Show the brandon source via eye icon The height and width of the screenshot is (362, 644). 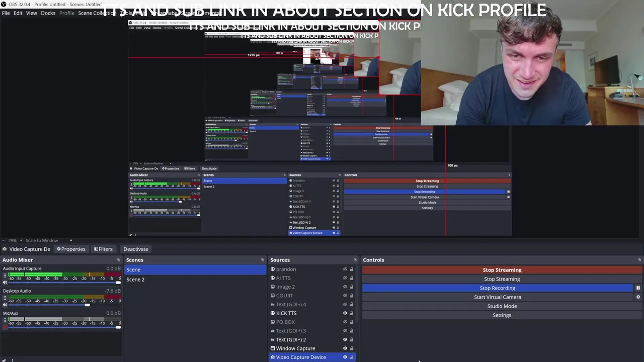tap(345, 269)
